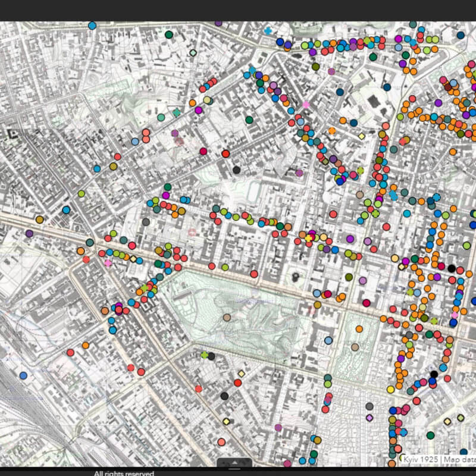Screen dimensions: 476x476
Task: Click the magenta circle marker near the bottom center
Action: click(278, 427)
